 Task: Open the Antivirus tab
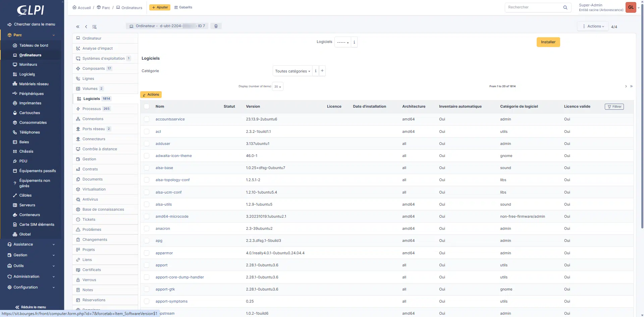pos(105,199)
